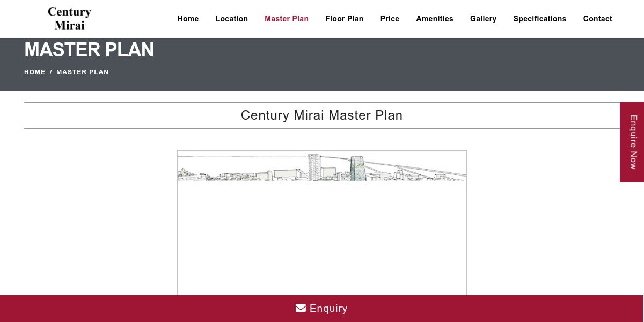The width and height of the screenshot is (644, 322).
Task: Open the Gallery page
Action: [x=483, y=19]
